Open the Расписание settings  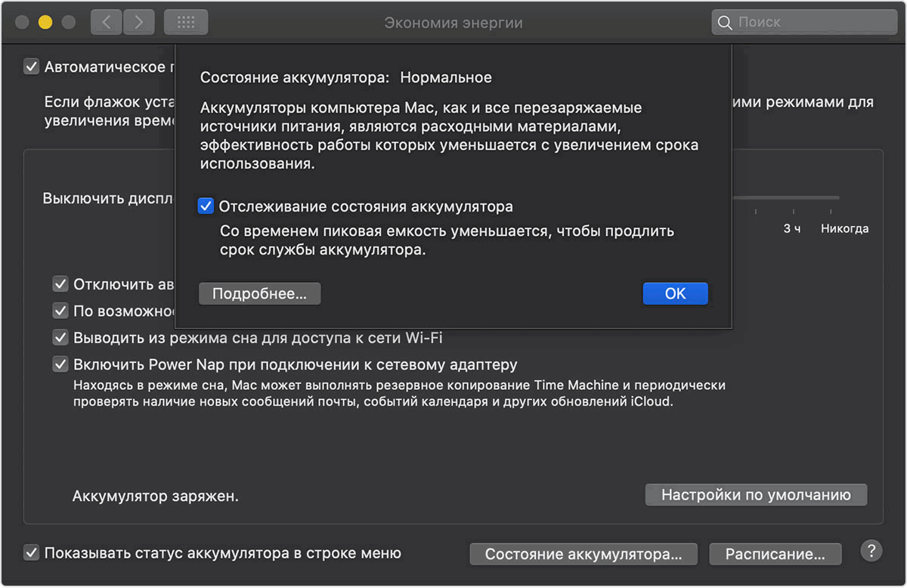775,553
